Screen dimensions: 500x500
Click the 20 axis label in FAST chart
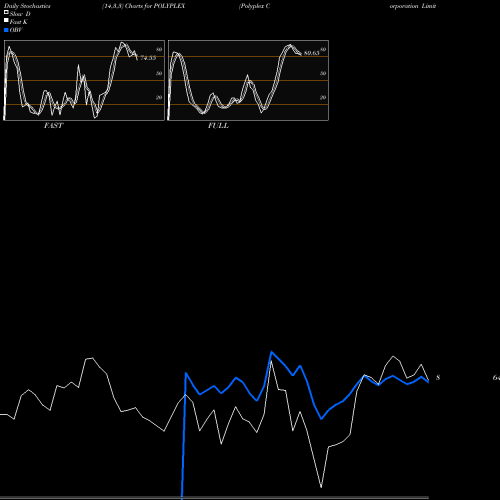coord(159,97)
